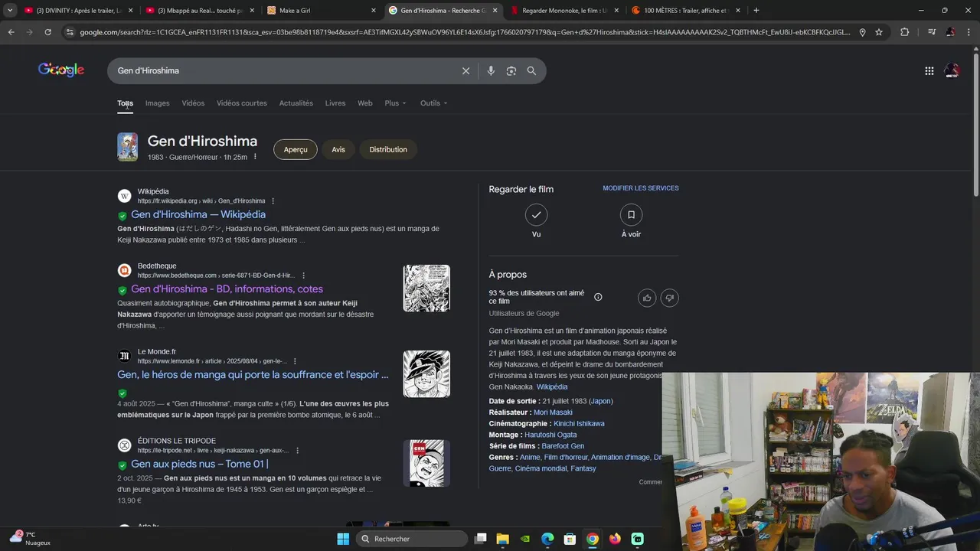Switch to the Vidéos results tab
Screen dimensions: 980x551
pyautogui.click(x=193, y=103)
